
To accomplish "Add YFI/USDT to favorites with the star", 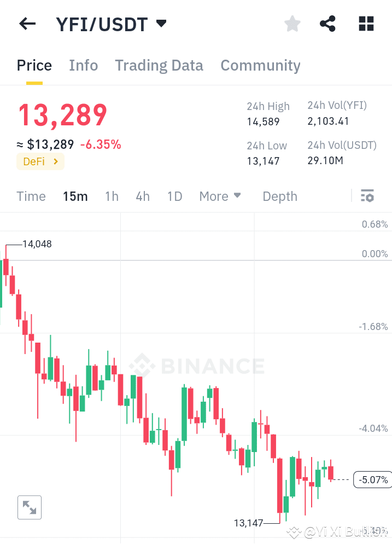I will pyautogui.click(x=292, y=24).
